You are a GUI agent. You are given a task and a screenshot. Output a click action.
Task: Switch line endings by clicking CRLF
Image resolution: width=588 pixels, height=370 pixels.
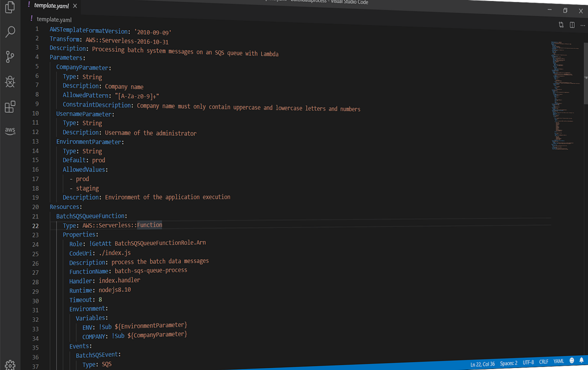[544, 362]
